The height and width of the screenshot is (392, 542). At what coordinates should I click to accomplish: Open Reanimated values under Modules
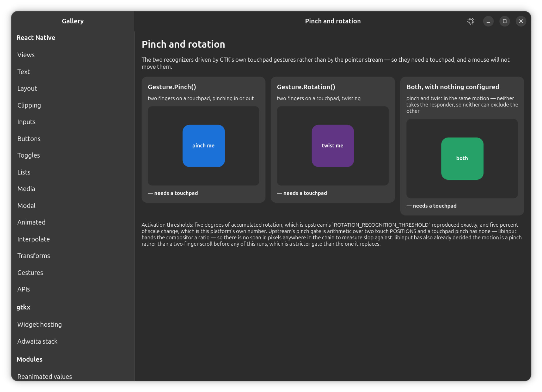point(73,376)
